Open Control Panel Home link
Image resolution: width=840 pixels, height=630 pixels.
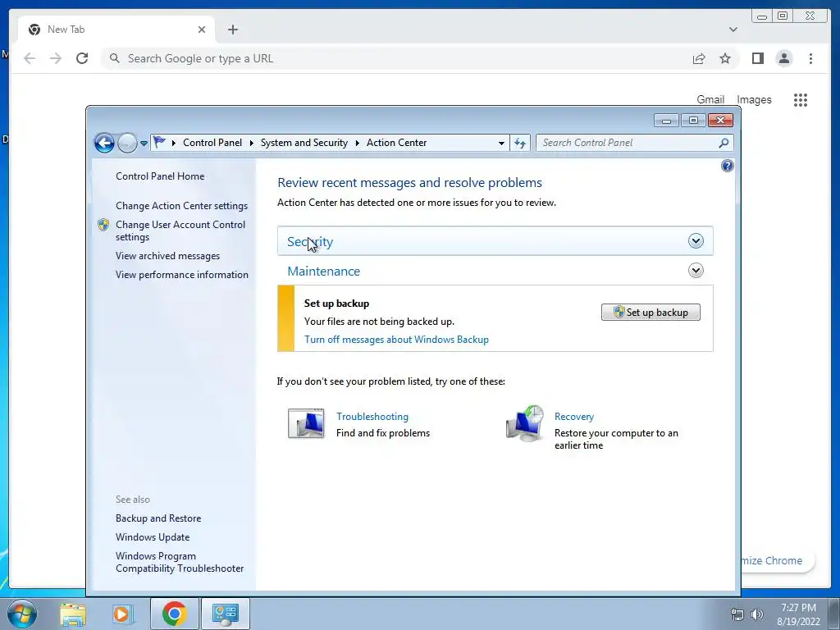pyautogui.click(x=160, y=176)
